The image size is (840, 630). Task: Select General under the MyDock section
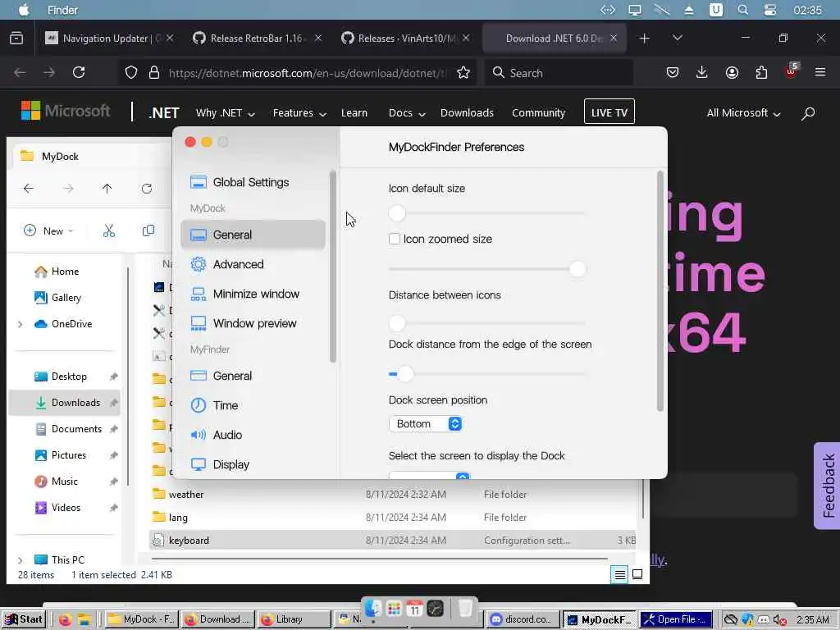pos(253,235)
